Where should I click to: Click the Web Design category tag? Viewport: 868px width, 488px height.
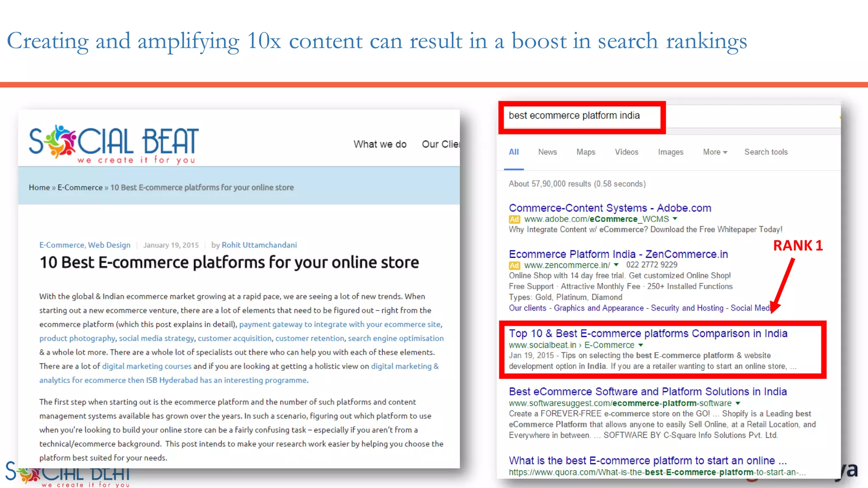click(x=109, y=245)
